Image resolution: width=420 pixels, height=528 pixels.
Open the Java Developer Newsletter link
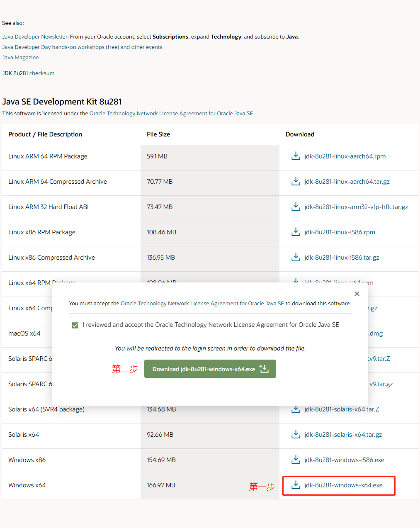pyautogui.click(x=35, y=37)
